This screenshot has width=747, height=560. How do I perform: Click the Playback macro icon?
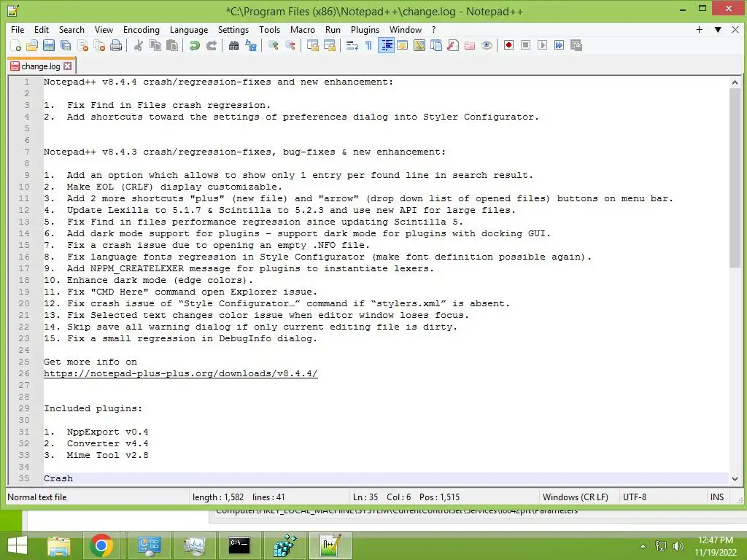(x=542, y=45)
